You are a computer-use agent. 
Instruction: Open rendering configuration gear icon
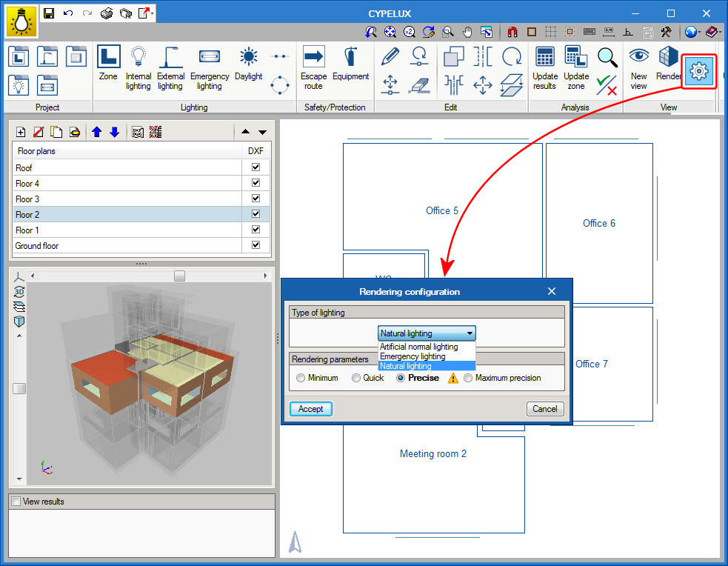698,71
